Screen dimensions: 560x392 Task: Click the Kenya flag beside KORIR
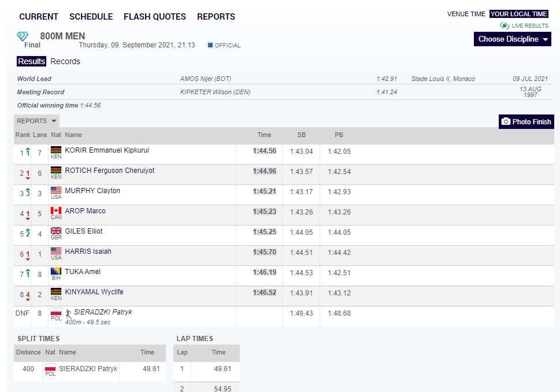56,150
